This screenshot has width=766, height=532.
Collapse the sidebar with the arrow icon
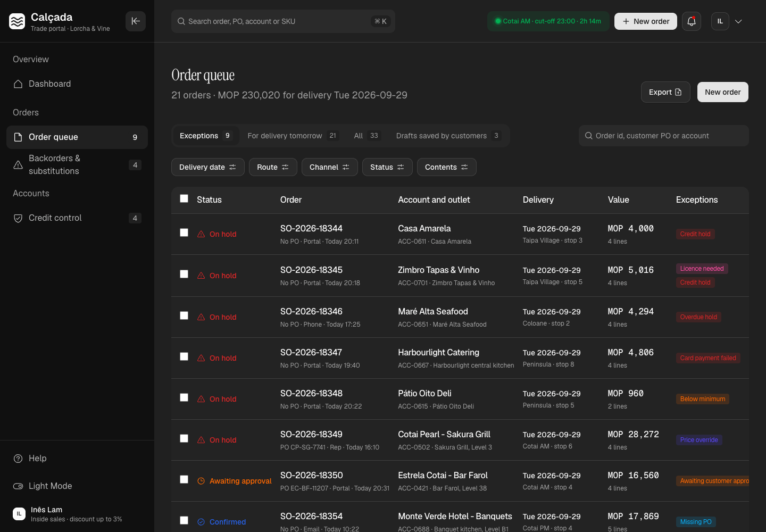click(x=136, y=21)
